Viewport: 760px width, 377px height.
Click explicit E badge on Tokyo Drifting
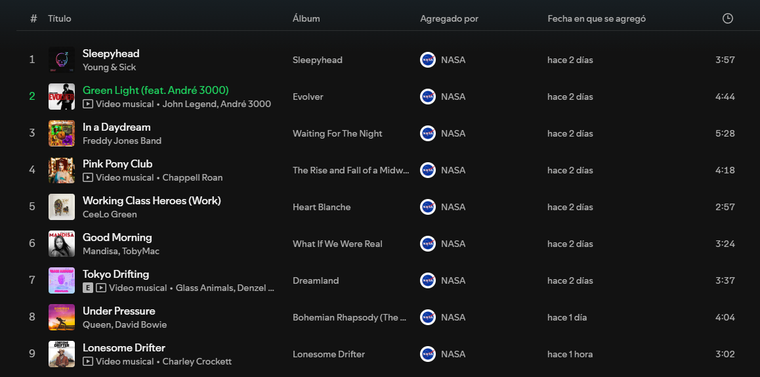(87, 288)
